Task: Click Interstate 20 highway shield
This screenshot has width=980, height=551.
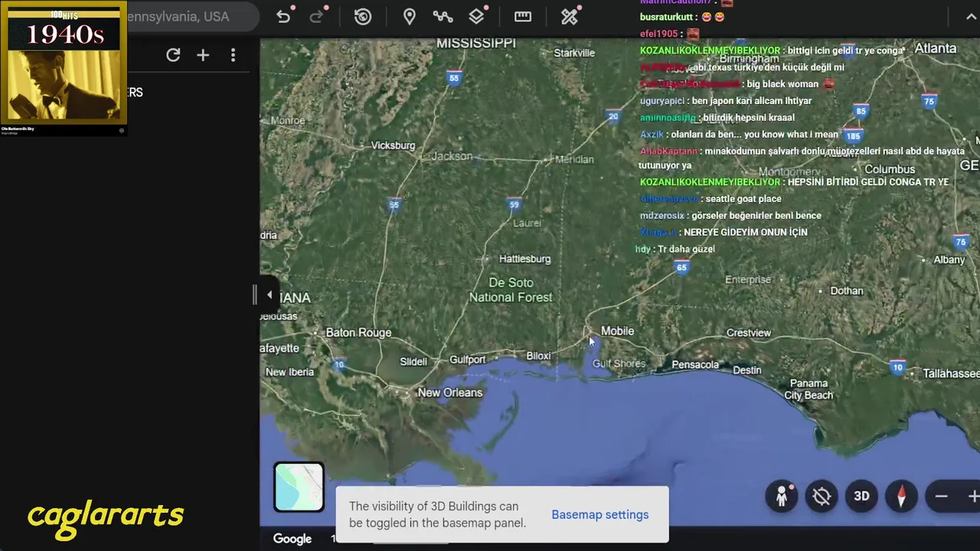Action: 613,117
